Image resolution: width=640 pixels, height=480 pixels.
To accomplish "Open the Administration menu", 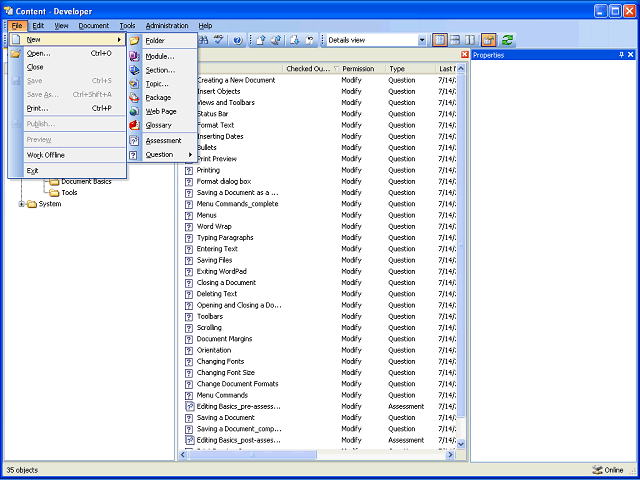I will pos(167,26).
